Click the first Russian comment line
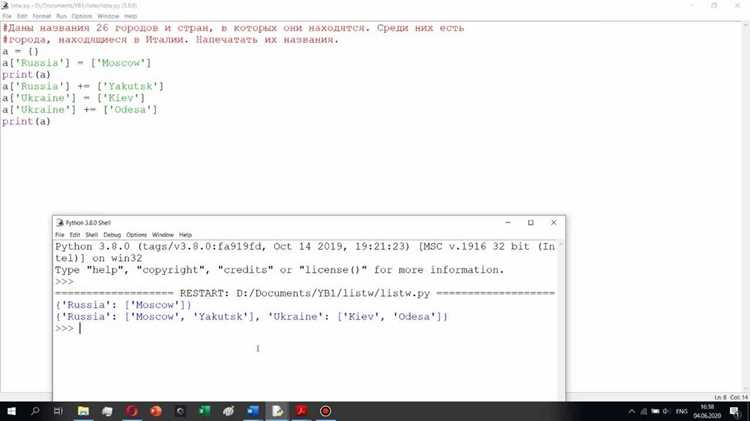750x421 pixels. click(233, 28)
